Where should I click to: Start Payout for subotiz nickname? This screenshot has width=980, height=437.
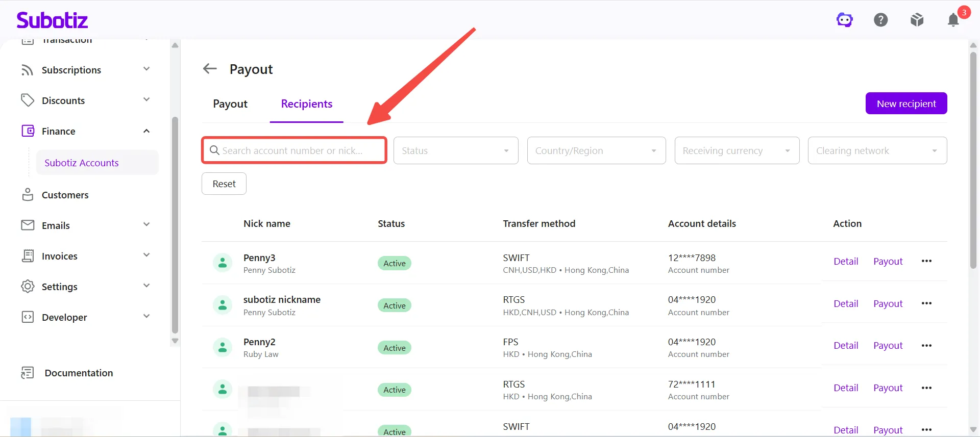coord(888,303)
